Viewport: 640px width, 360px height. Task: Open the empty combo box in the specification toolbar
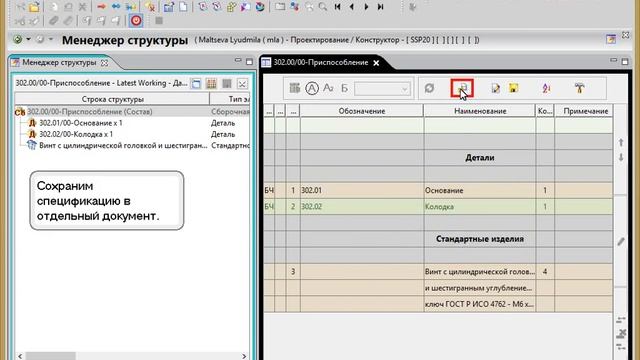click(x=382, y=89)
